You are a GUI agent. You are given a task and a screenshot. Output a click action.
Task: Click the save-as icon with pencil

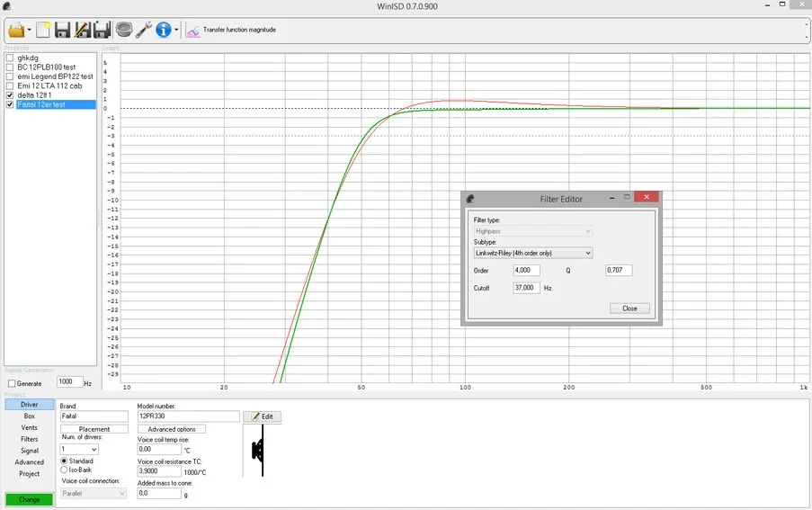[82, 30]
